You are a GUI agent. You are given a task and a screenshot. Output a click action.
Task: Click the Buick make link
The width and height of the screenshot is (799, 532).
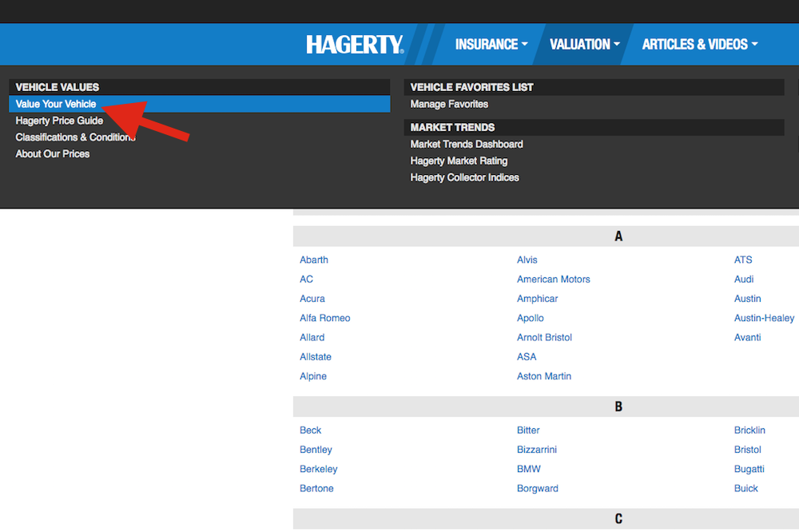[745, 488]
